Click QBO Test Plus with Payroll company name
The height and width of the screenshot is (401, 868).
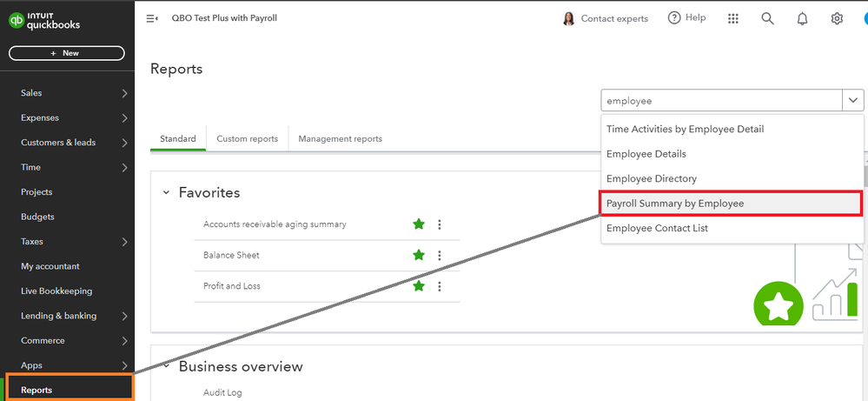click(x=224, y=17)
